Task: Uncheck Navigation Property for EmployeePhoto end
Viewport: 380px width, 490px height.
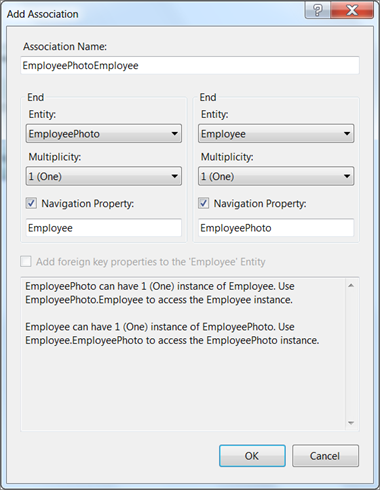Action: coord(31,203)
